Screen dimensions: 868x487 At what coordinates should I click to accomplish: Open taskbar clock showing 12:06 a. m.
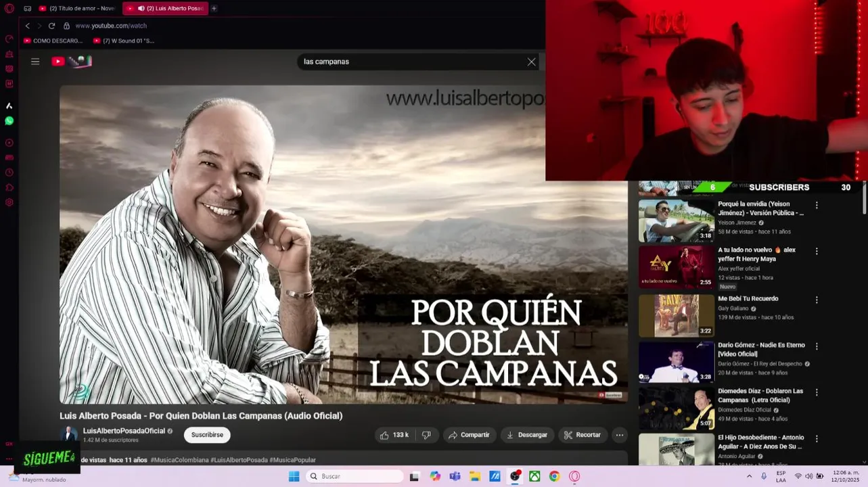[x=846, y=476]
